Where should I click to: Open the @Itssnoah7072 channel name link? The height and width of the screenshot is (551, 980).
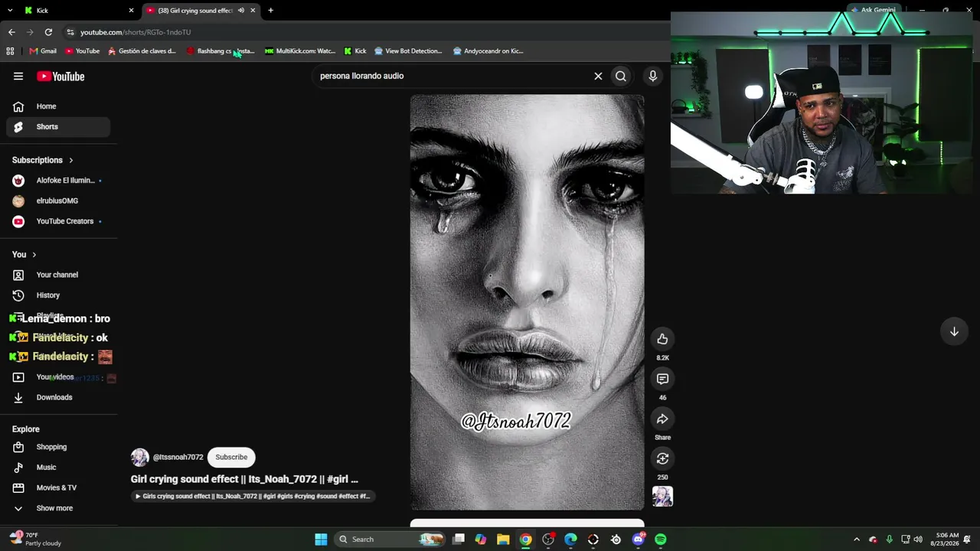click(178, 457)
